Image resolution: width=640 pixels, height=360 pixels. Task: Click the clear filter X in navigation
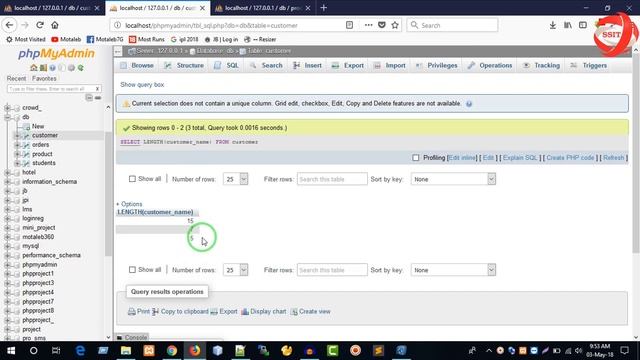coord(97,89)
